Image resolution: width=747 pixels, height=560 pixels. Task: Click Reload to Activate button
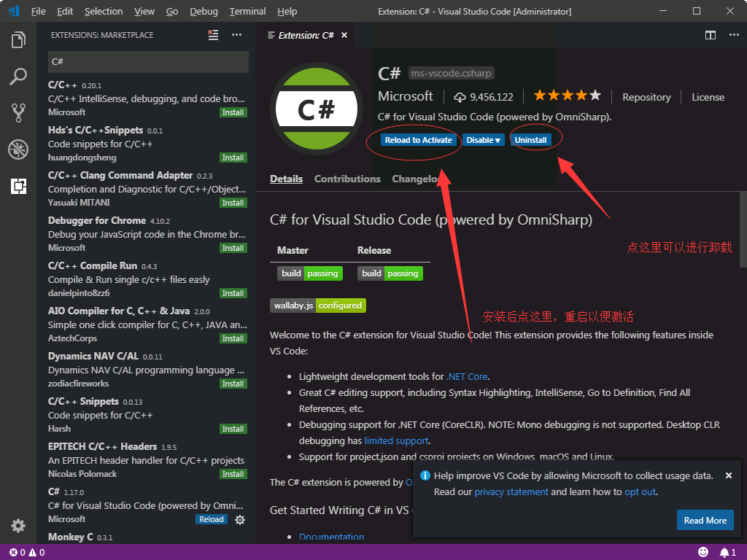[x=418, y=140]
